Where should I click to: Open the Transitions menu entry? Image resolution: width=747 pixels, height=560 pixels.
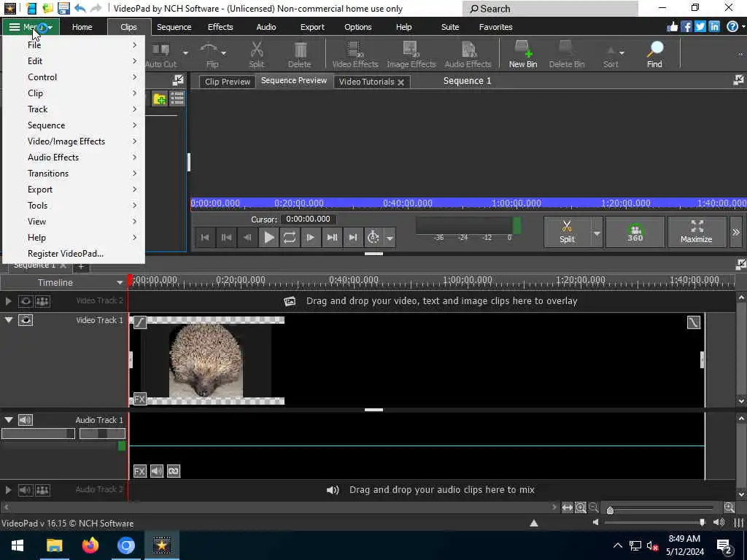click(x=74, y=174)
